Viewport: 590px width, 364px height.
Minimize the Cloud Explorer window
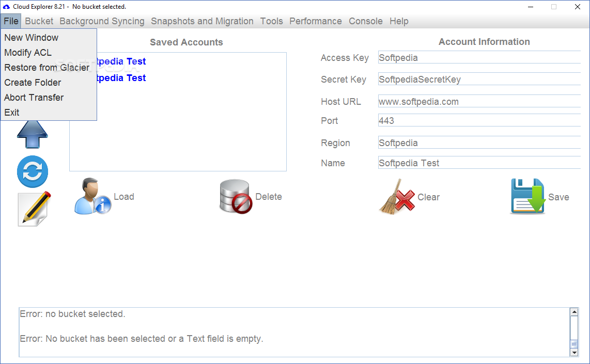(531, 7)
